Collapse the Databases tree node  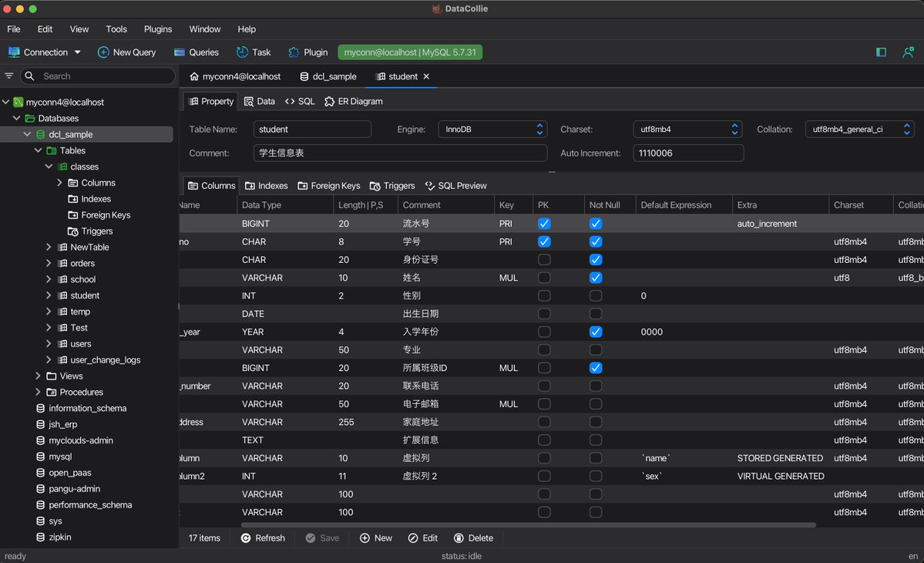pyautogui.click(x=16, y=119)
